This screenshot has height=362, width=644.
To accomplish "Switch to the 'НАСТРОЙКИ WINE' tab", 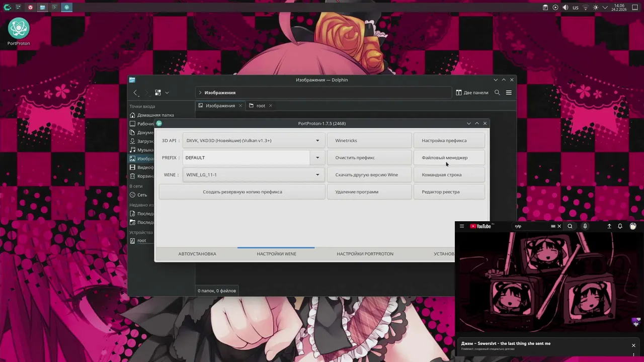I will point(276,254).
